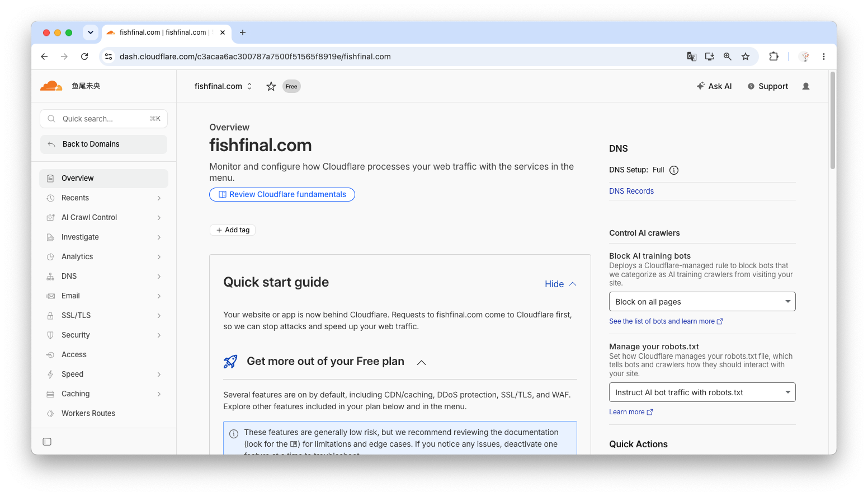Open Workers Routes in the sidebar
The width and height of the screenshot is (868, 496).
click(x=103, y=413)
